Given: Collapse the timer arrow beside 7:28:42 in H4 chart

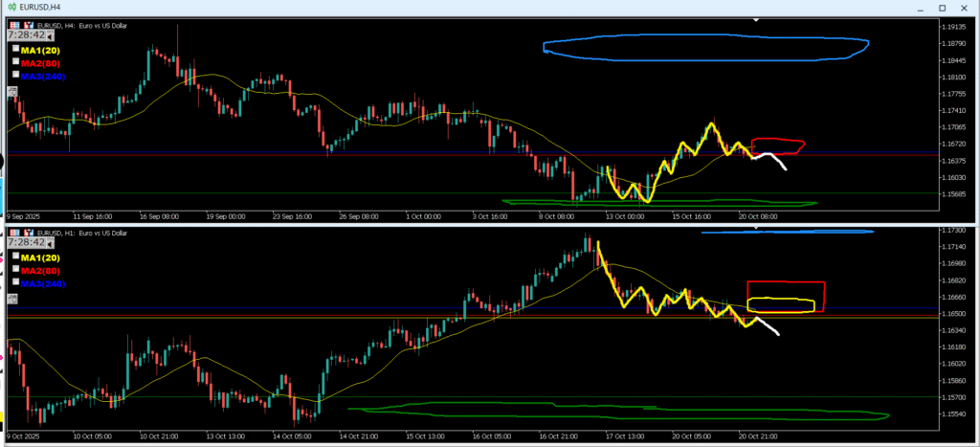Looking at the screenshot, I should pos(50,34).
